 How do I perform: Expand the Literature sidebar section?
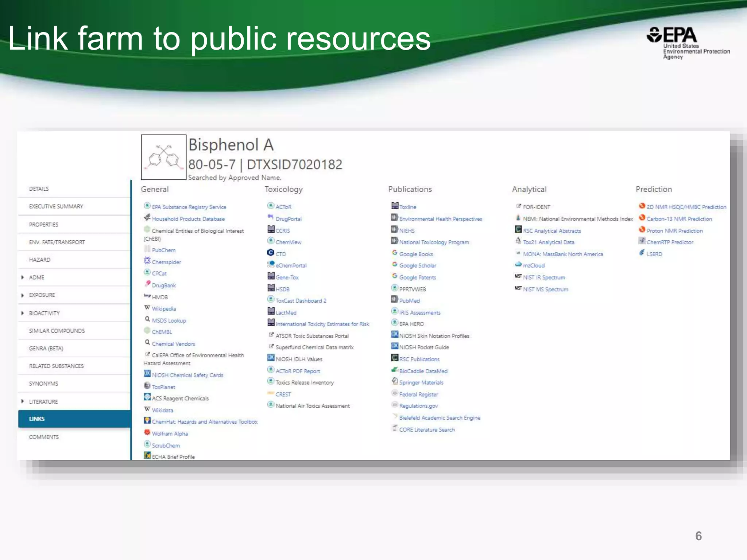tap(23, 401)
